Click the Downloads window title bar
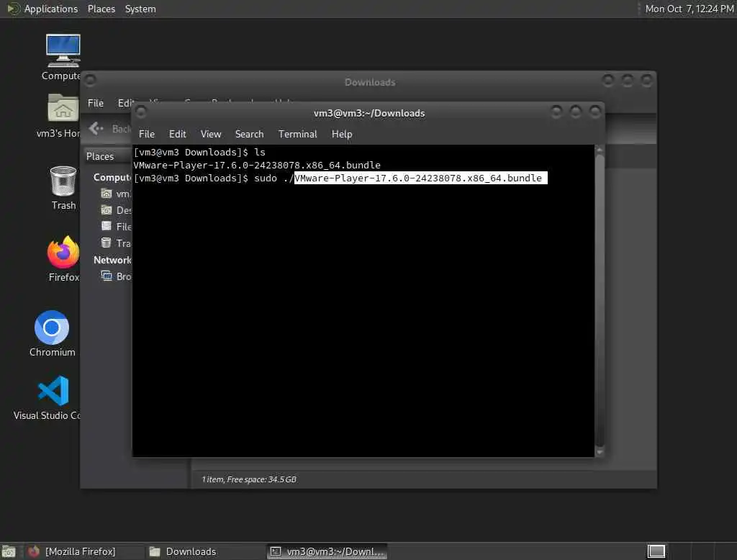Screen dimensions: 737x560 (x=370, y=82)
